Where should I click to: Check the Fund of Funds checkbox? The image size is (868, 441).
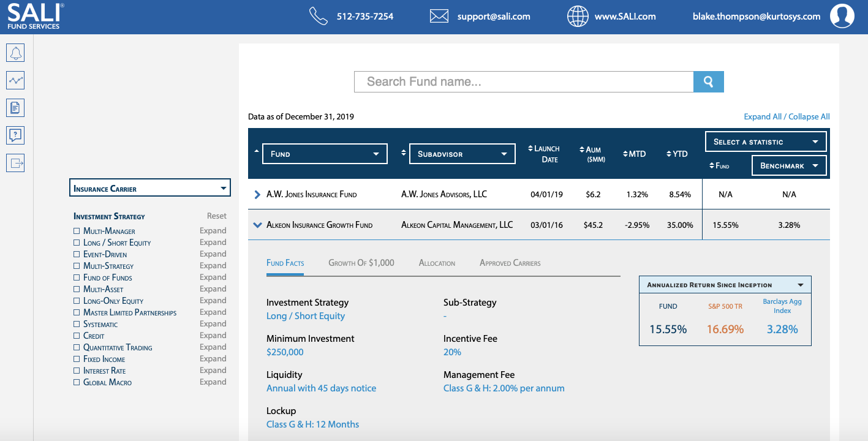click(77, 277)
